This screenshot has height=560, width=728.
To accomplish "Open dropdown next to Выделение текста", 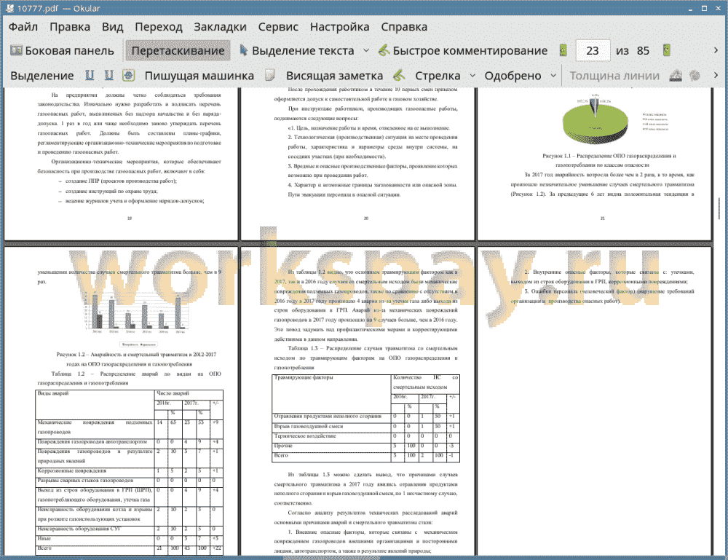I will pos(366,51).
